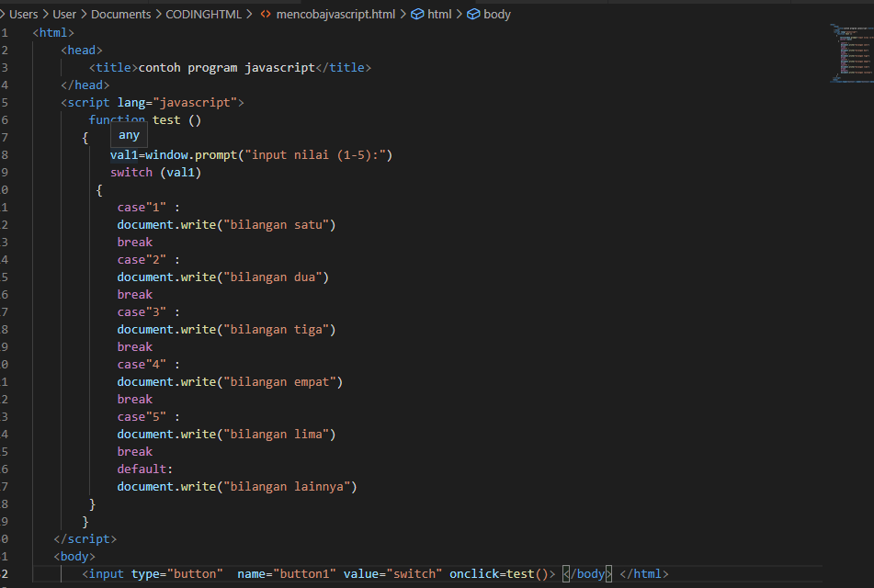Image resolution: width=874 pixels, height=588 pixels.
Task: Expand the "CODINGHTML" folder breadcrumb
Action: [x=204, y=14]
